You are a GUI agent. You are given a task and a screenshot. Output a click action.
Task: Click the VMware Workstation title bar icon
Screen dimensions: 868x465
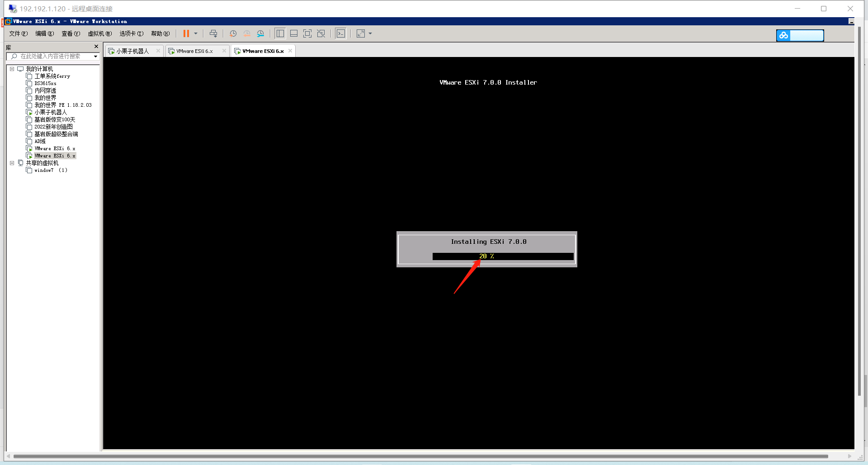coord(8,21)
